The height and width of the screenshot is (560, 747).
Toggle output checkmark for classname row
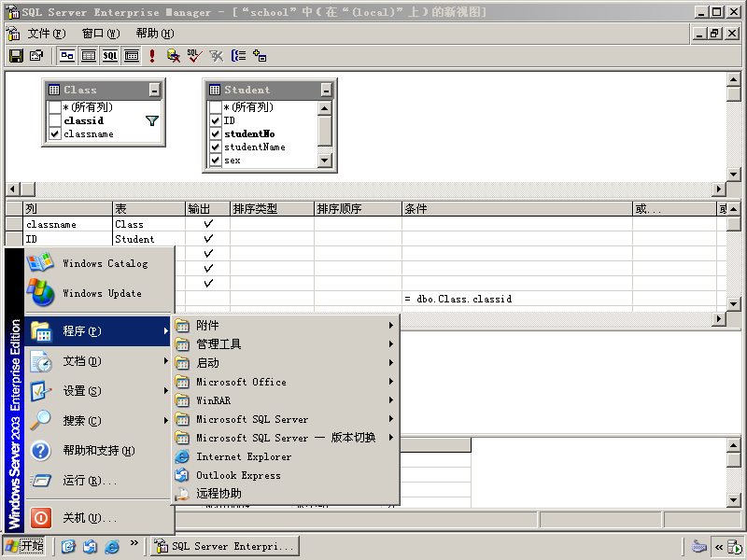click(x=208, y=224)
